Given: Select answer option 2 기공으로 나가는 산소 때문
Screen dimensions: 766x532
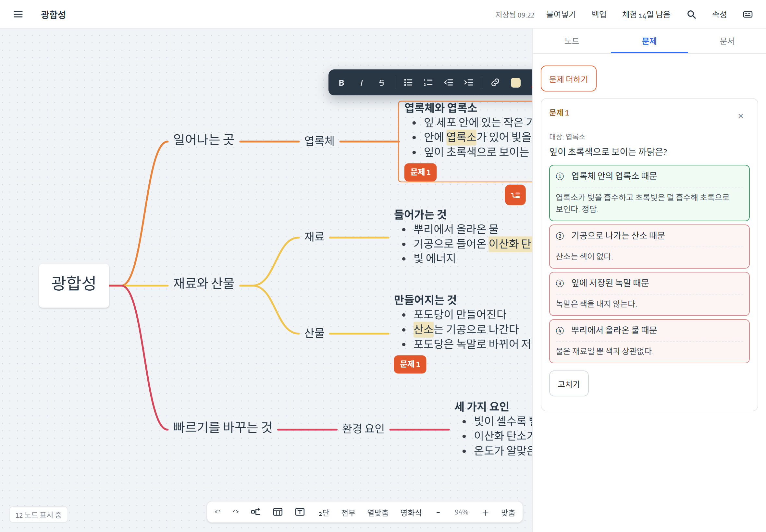Looking at the screenshot, I should [649, 247].
